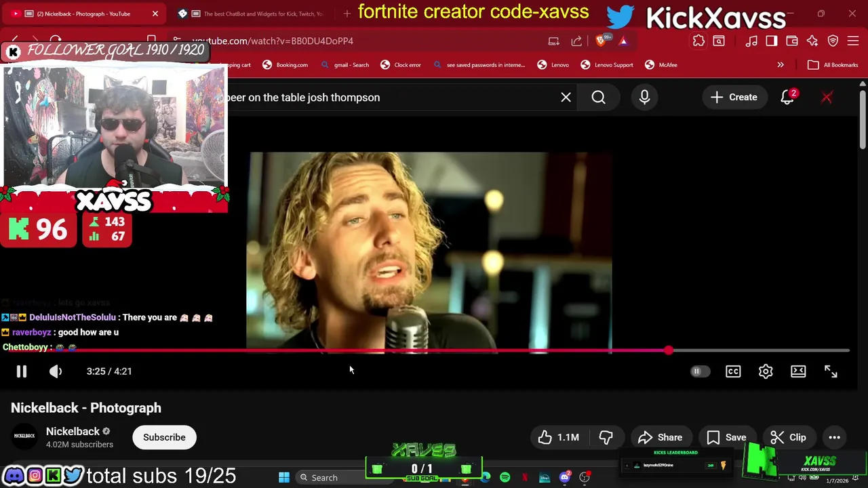Image resolution: width=868 pixels, height=488 pixels.
Task: Click the Nickelback - Photograph video title
Action: click(86, 408)
